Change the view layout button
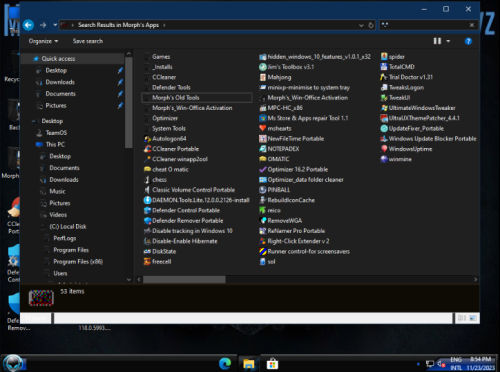This screenshot has height=372, width=500. (437, 41)
